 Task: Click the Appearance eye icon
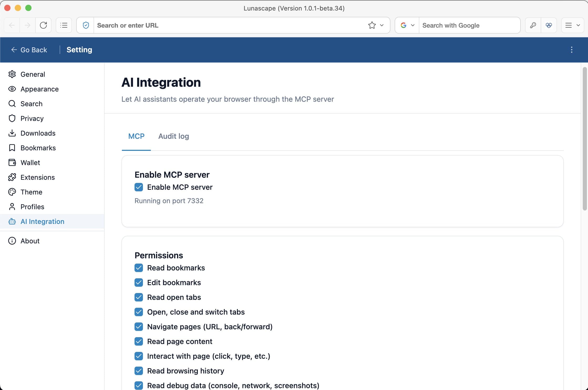click(12, 89)
